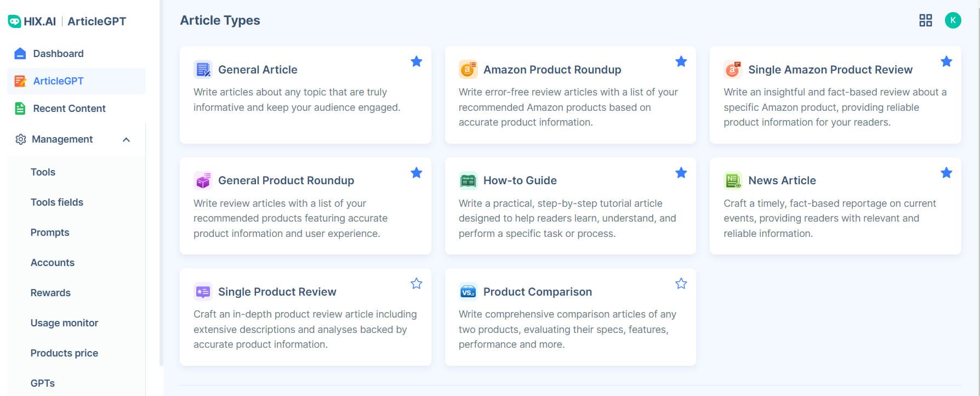Favorite Single Product Review using its star
Image resolution: width=980 pixels, height=396 pixels.
[416, 284]
